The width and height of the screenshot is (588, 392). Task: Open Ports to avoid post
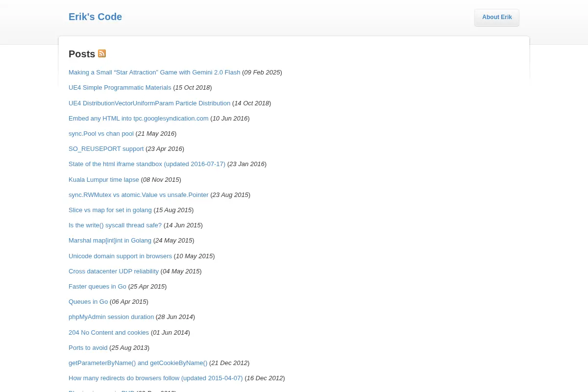88,347
